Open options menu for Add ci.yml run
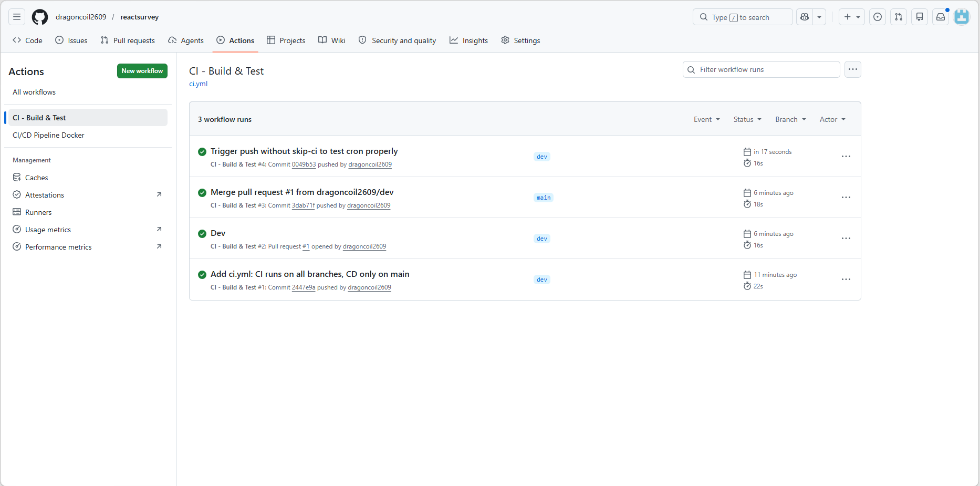Image resolution: width=980 pixels, height=486 pixels. coord(846,280)
